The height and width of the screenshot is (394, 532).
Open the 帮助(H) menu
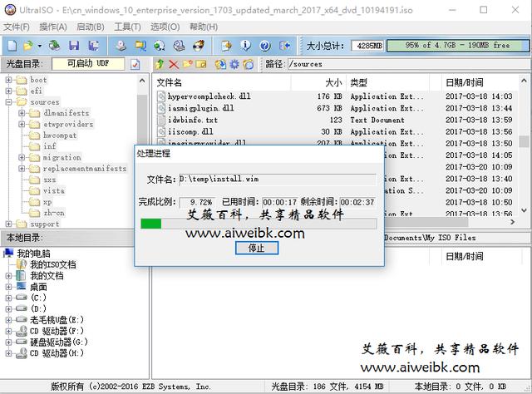coord(203,27)
